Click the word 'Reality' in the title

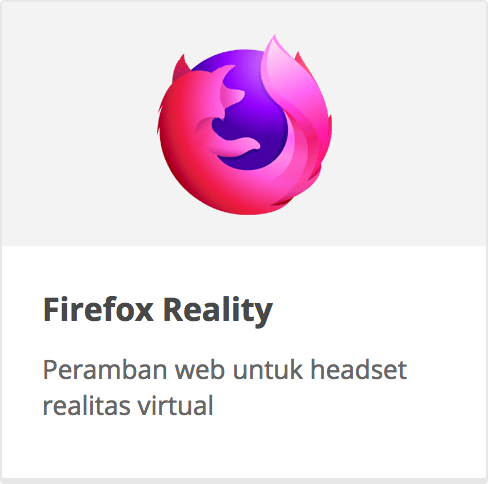coord(218,311)
